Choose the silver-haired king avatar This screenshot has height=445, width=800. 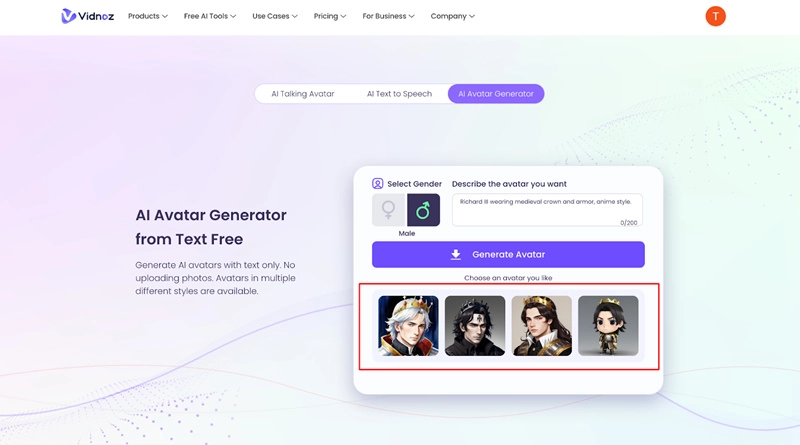408,326
